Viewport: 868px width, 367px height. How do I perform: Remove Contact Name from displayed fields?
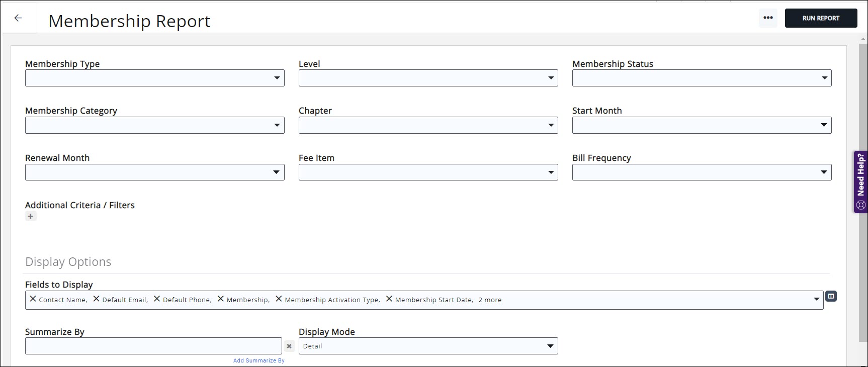pyautogui.click(x=33, y=299)
